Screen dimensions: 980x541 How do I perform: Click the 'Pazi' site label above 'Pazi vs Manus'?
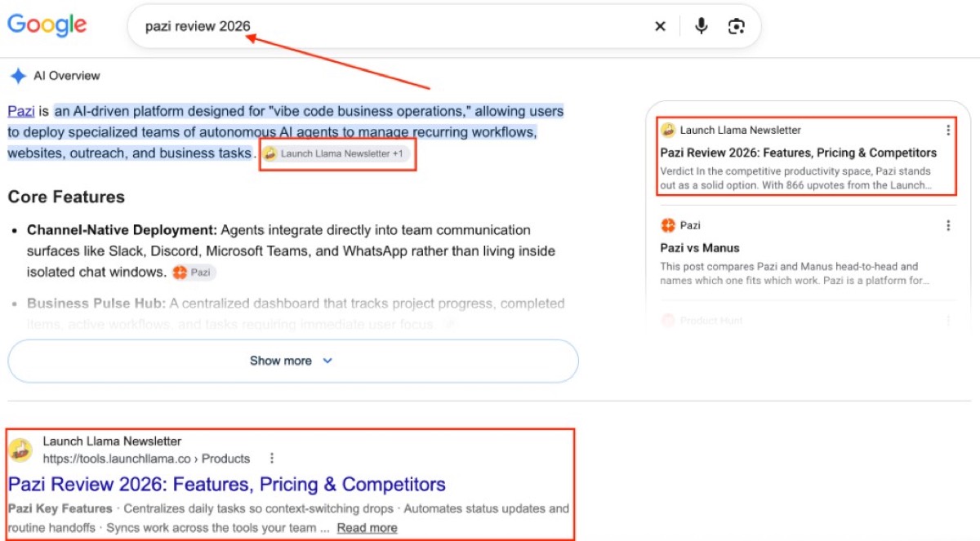(x=690, y=225)
